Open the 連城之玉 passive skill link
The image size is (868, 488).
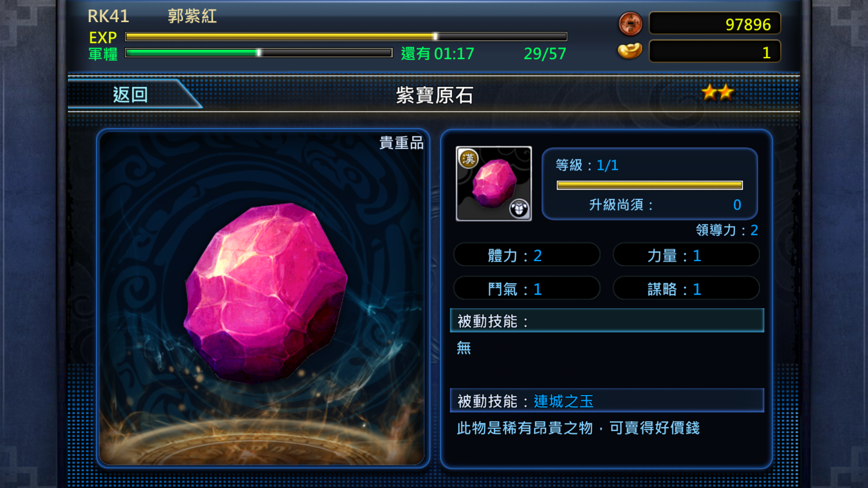click(563, 401)
